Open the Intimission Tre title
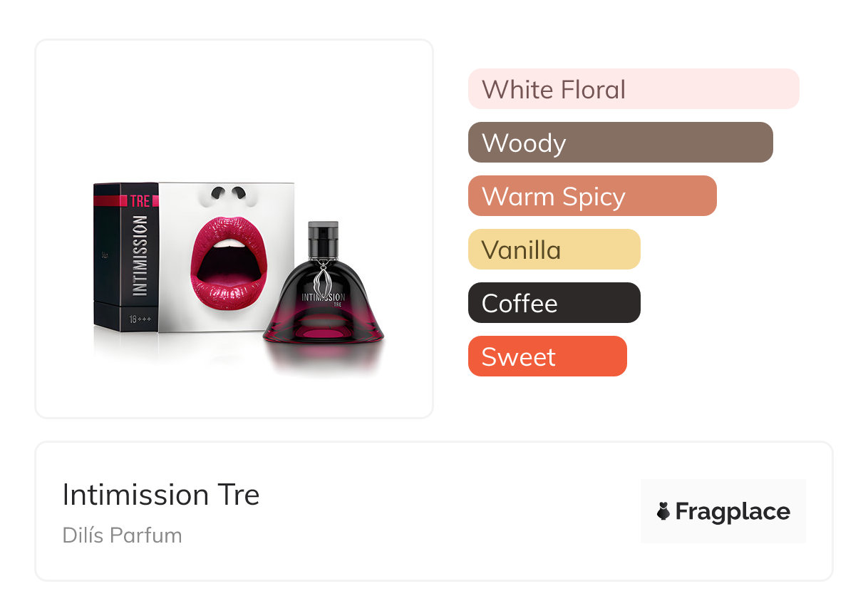This screenshot has height=616, width=868. (x=161, y=495)
